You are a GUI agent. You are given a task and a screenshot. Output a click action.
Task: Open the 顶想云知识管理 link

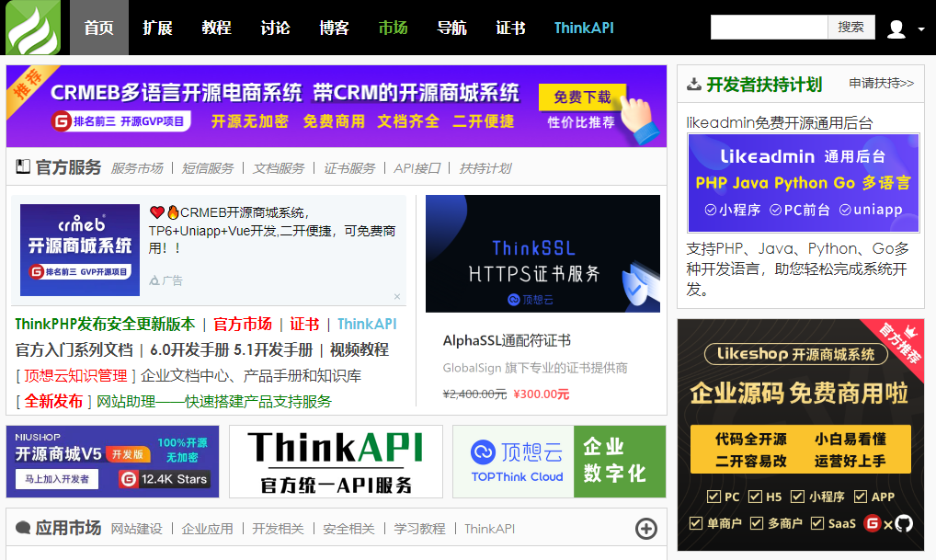75,375
